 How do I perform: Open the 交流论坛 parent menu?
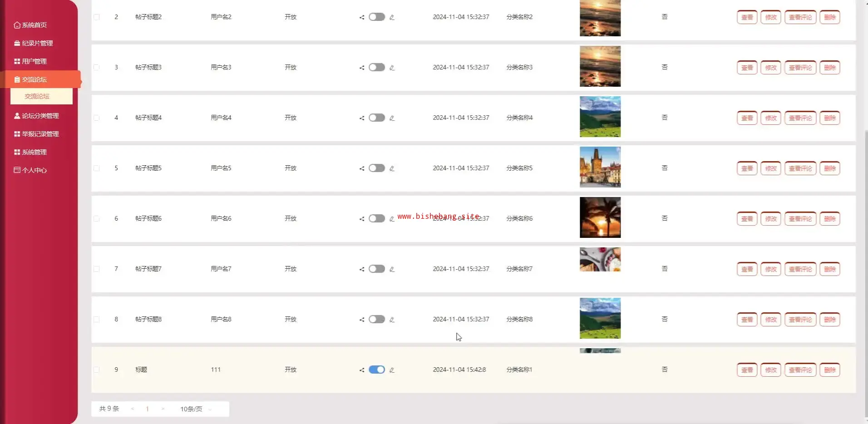pos(41,79)
